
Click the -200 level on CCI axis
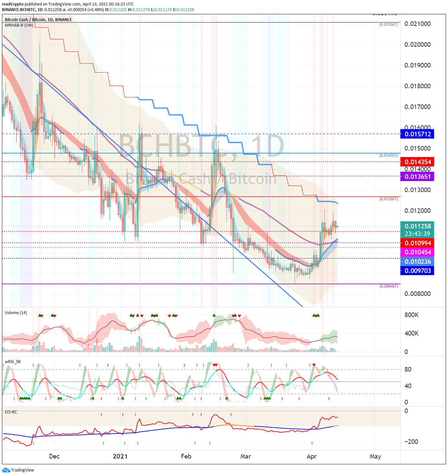[411, 442]
